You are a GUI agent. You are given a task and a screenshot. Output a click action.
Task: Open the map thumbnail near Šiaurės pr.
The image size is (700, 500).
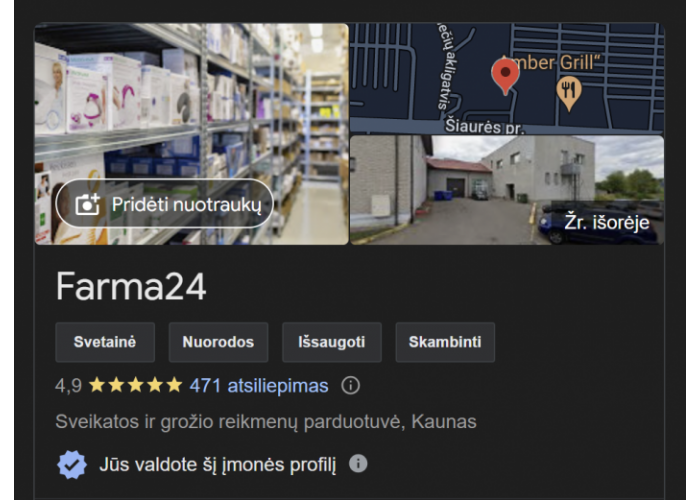click(507, 78)
